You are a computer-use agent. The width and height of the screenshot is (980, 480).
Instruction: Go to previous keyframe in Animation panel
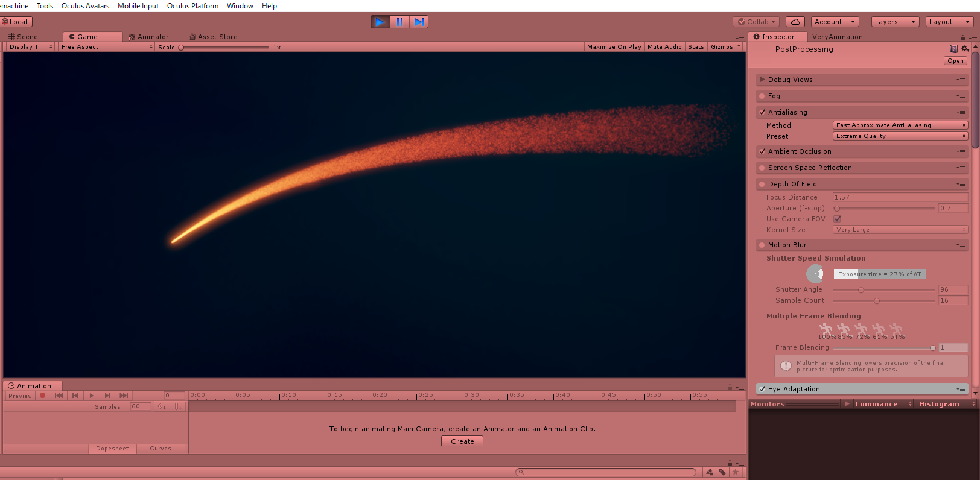pyautogui.click(x=75, y=396)
